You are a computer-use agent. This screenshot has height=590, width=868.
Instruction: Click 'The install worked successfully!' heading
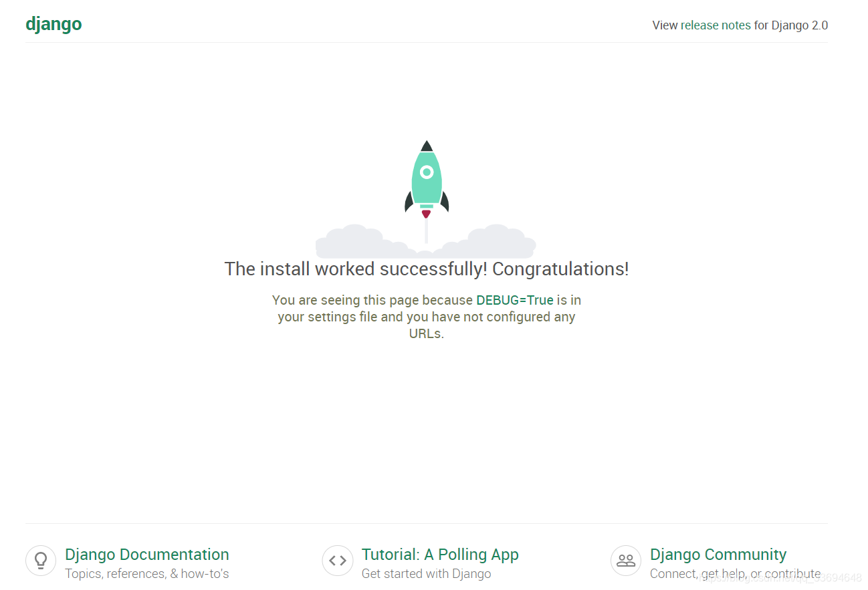[427, 269]
